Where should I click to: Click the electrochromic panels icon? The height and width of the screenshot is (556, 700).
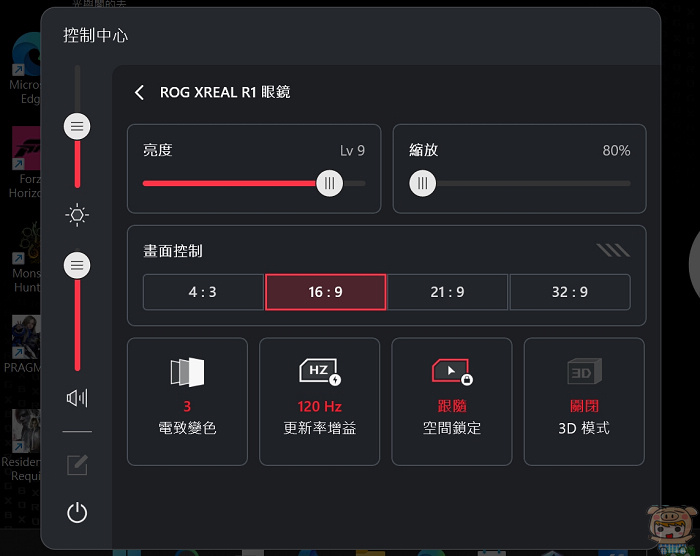coord(187,372)
